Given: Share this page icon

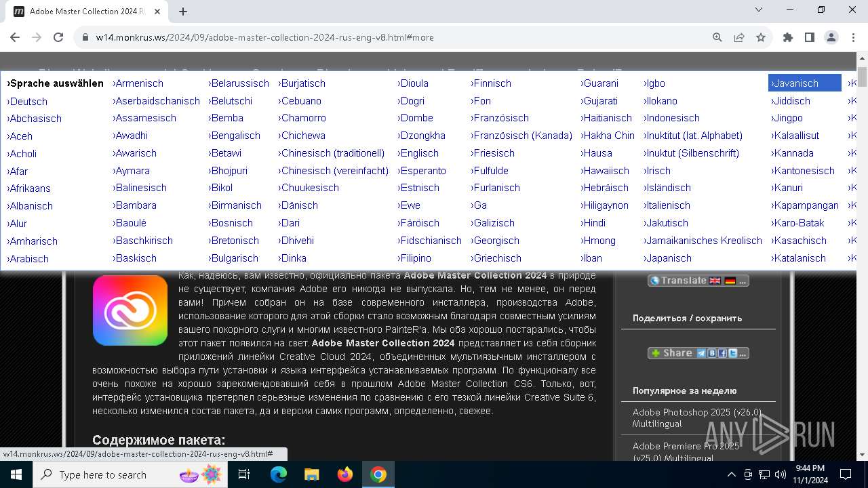Looking at the screenshot, I should (739, 37).
